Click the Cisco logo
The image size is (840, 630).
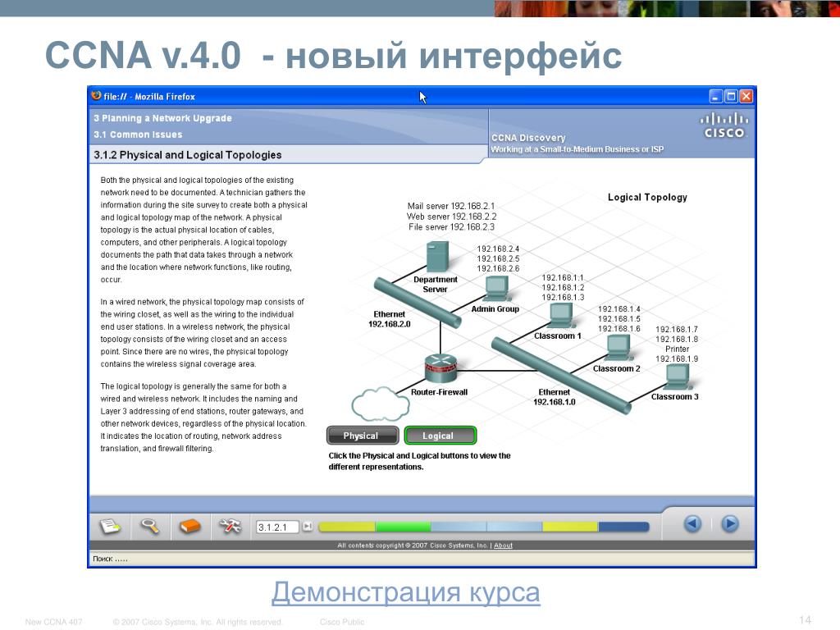click(x=724, y=126)
